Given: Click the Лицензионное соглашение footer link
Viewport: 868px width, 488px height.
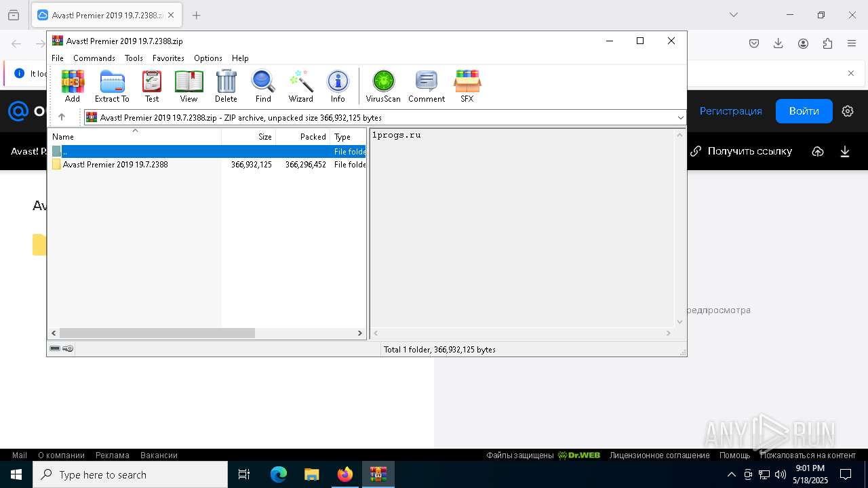Looking at the screenshot, I should click(x=659, y=455).
